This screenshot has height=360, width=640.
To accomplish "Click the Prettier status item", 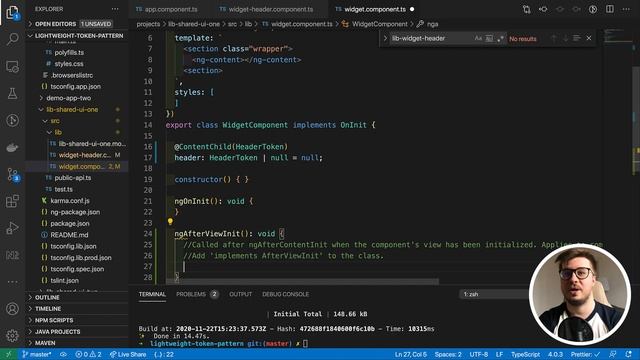I will (x=585, y=354).
